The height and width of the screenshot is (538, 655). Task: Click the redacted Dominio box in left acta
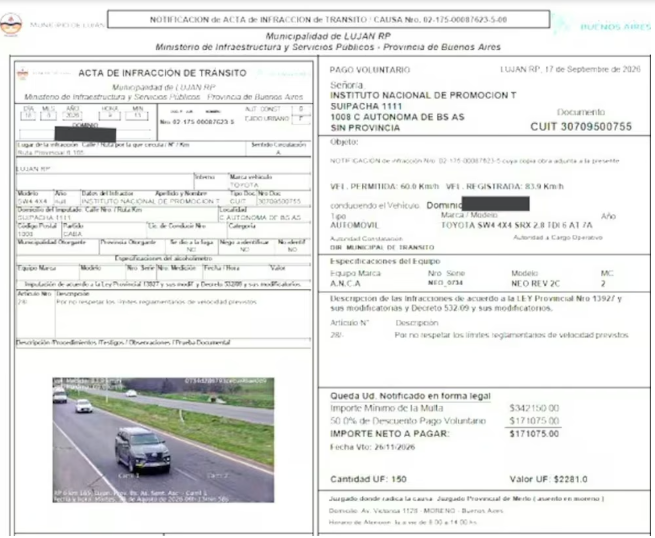click(85, 134)
